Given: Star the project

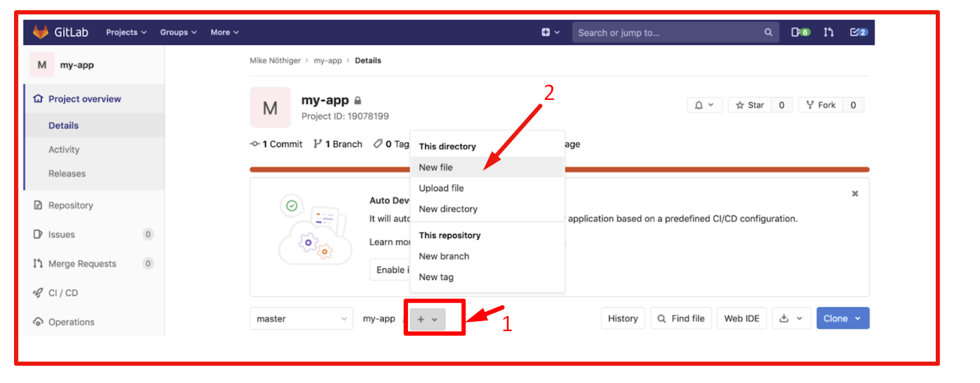Looking at the screenshot, I should click(750, 105).
